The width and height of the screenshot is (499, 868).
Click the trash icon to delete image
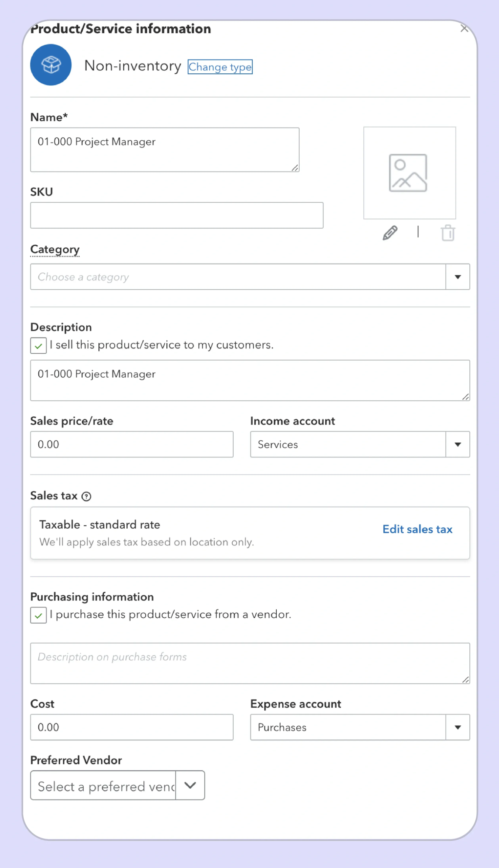coord(448,233)
